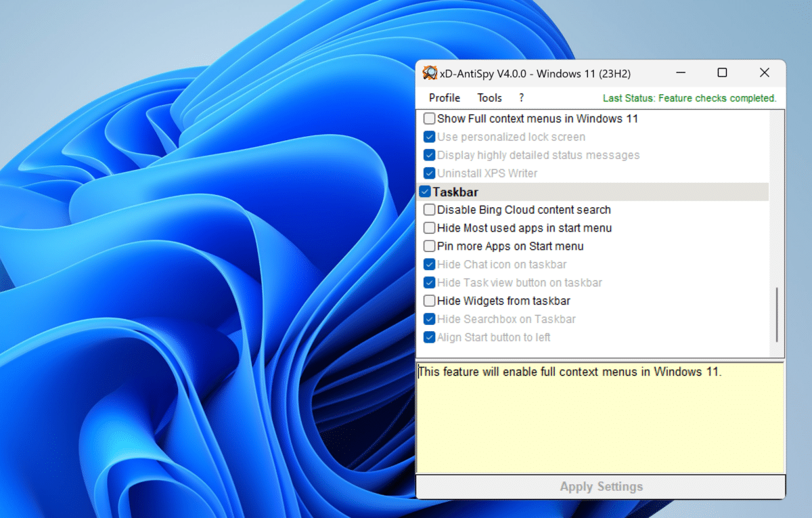The width and height of the screenshot is (812, 518).
Task: Check Hide Most used apps in start menu
Action: pos(429,228)
